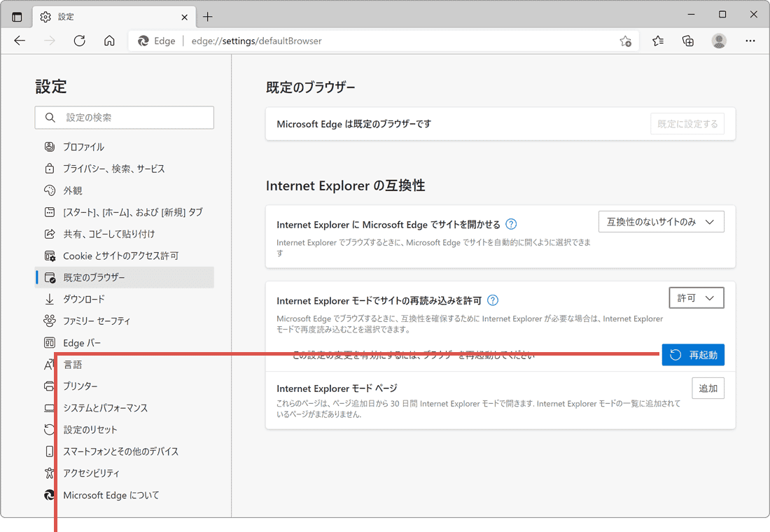Open プロファイル settings
Viewport: 770px width, 532px height.
[x=124, y=147]
